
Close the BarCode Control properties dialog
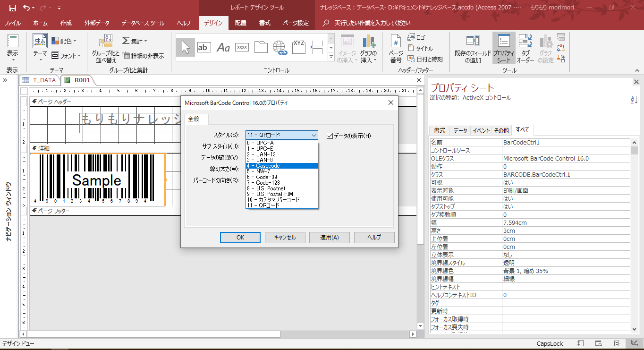(390, 102)
